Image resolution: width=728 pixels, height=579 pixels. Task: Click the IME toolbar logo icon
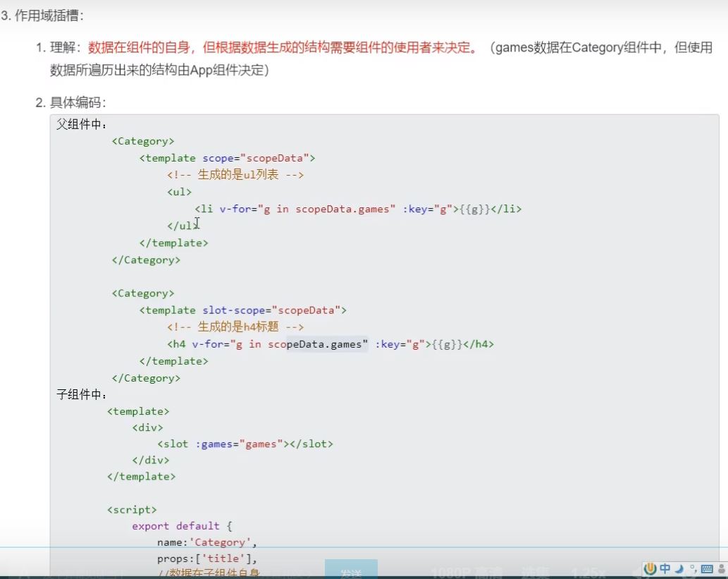pyautogui.click(x=650, y=568)
